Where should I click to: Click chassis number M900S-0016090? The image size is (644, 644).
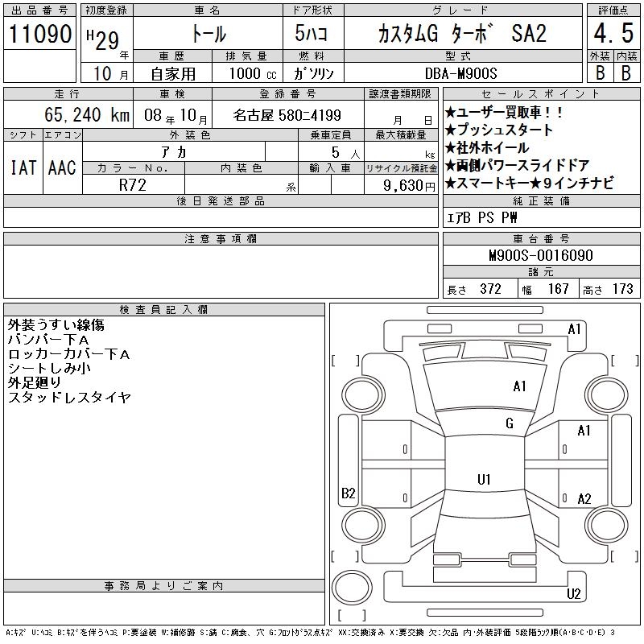[x=541, y=255]
